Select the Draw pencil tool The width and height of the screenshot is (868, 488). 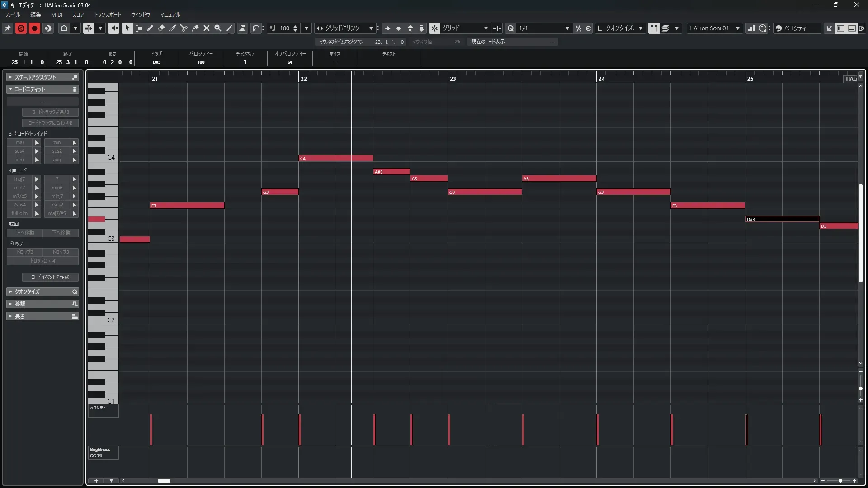[x=150, y=28]
